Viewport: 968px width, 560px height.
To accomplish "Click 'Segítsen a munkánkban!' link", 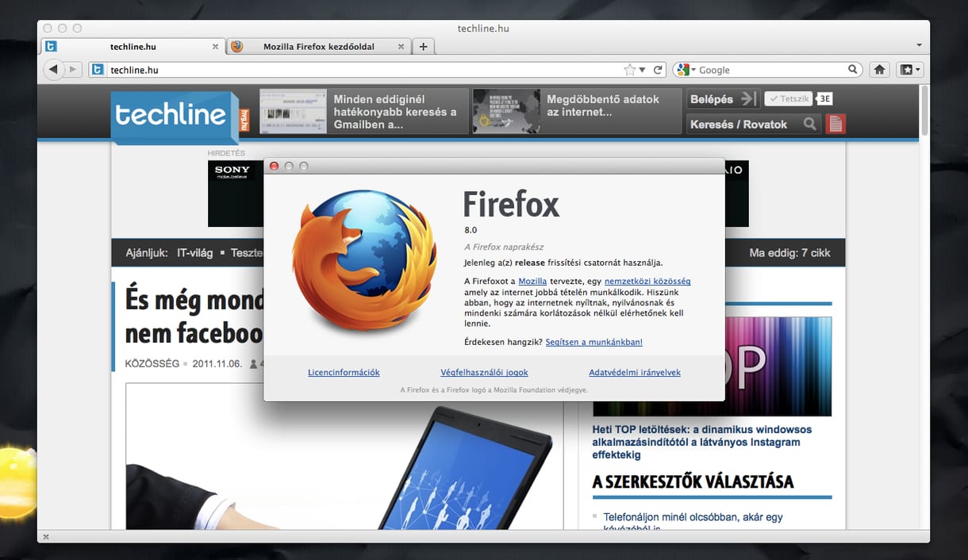I will click(594, 342).
